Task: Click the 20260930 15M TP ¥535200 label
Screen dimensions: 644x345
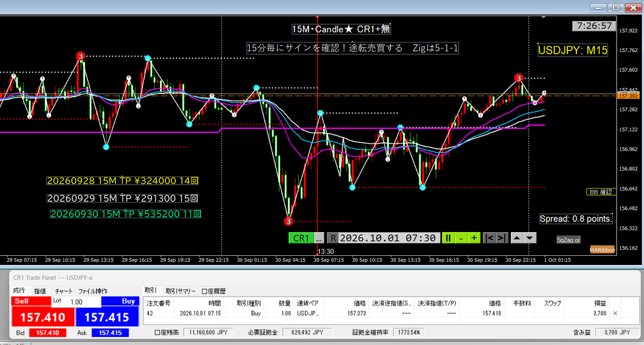Action: 126,214
